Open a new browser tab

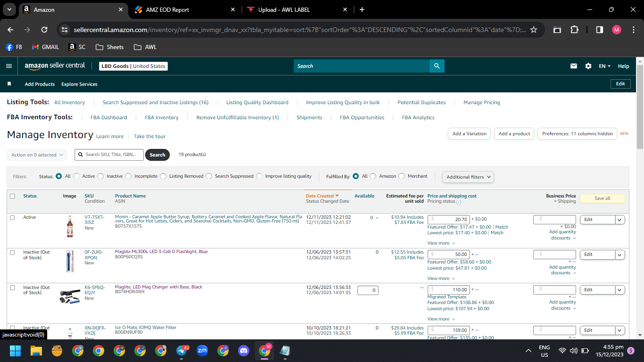click(x=362, y=9)
